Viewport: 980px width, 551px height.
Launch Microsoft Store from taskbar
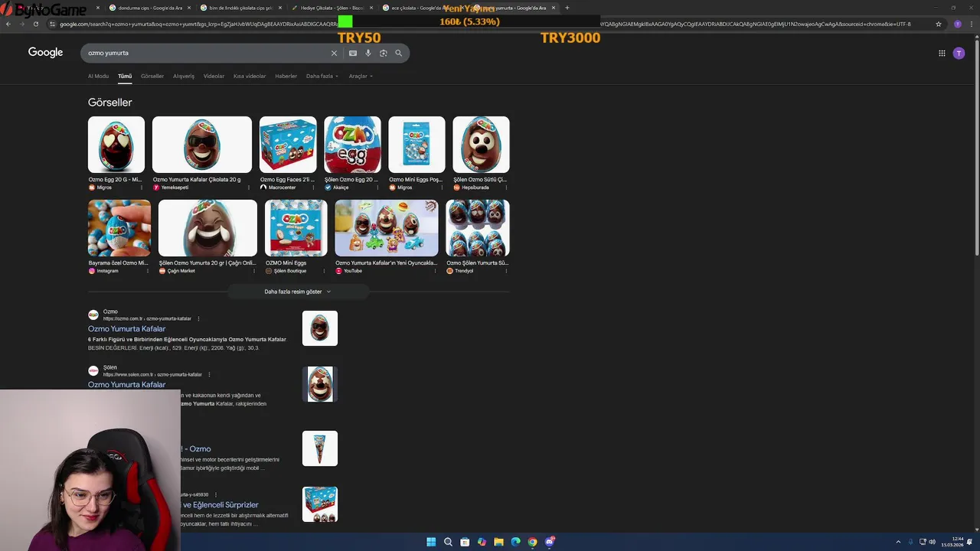point(465,542)
